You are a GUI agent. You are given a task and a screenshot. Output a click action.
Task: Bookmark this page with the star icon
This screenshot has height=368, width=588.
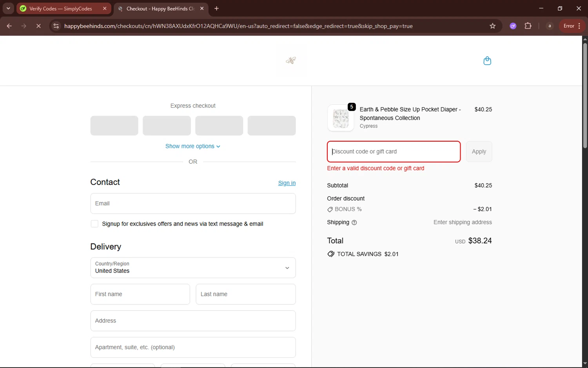click(493, 26)
